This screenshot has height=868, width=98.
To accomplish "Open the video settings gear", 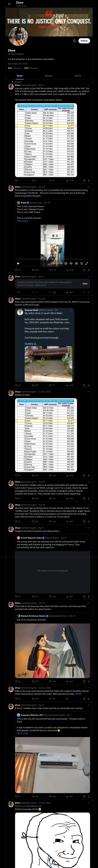I will (x=76, y=263).
